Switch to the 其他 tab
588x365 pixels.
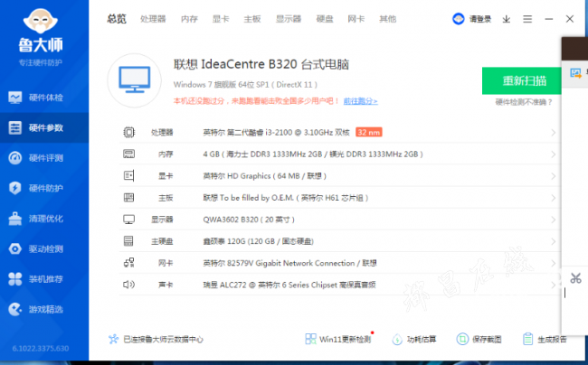pos(387,19)
